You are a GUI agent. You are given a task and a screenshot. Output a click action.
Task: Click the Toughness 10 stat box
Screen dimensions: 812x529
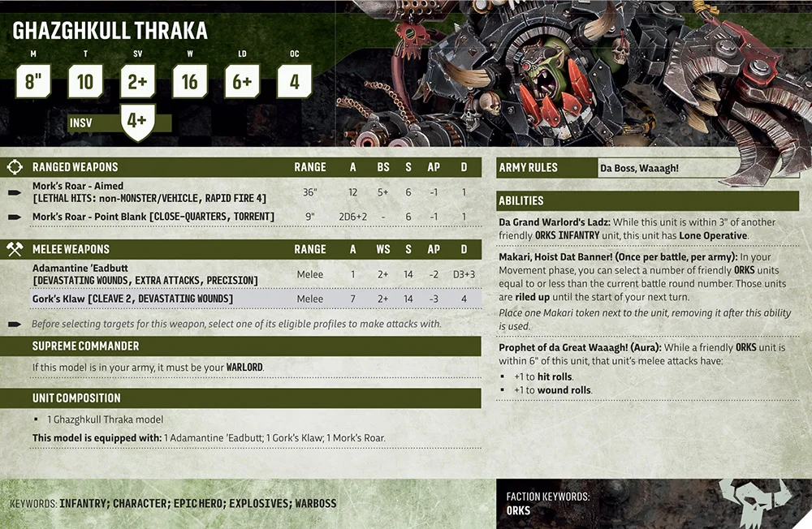pyautogui.click(x=85, y=81)
